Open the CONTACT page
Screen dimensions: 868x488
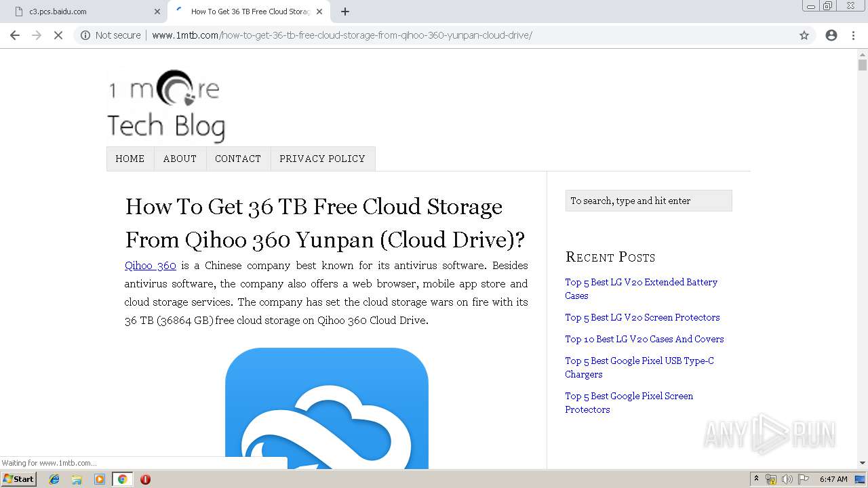tap(238, 159)
